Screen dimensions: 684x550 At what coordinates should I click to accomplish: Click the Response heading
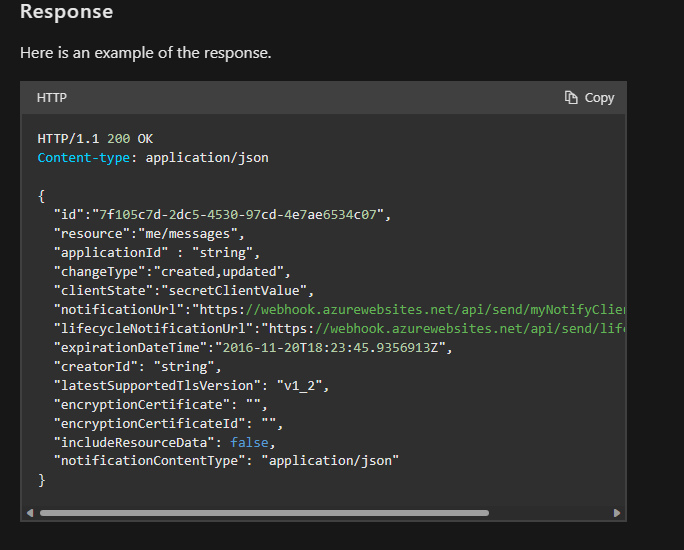pyautogui.click(x=66, y=11)
